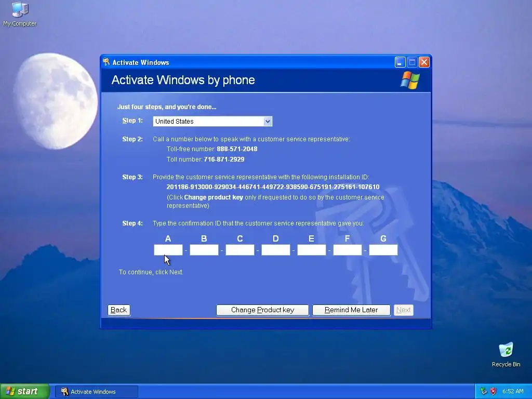532x399 pixels.
Task: Open the My Computer desktop icon
Action: (20, 14)
